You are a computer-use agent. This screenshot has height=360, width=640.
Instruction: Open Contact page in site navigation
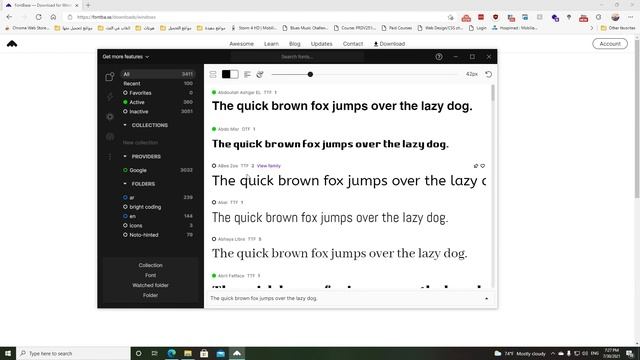pos(353,44)
